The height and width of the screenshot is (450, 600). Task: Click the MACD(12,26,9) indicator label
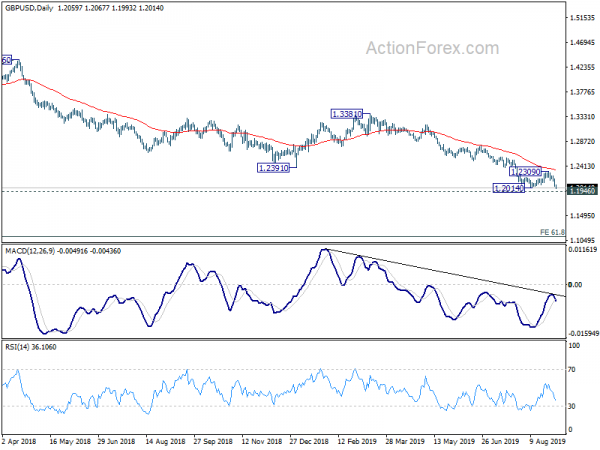30,251
